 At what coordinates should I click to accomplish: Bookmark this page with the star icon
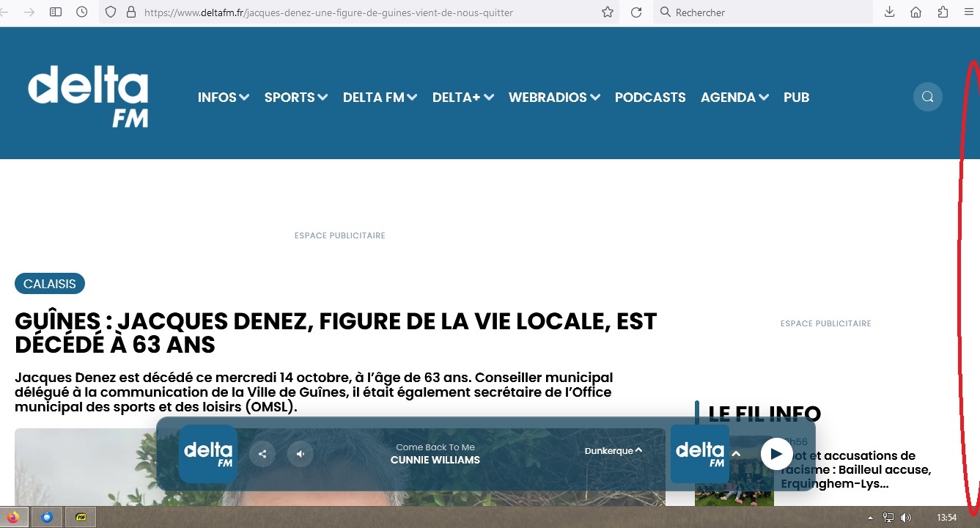coord(608,12)
